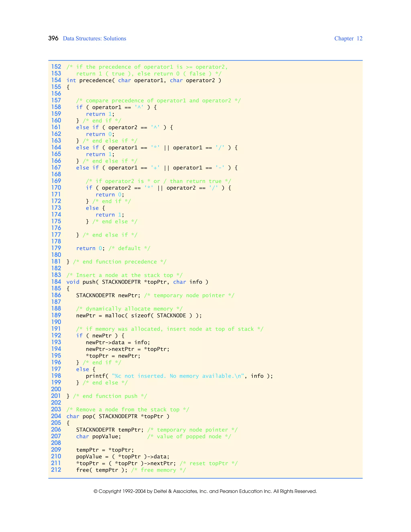Click the header 'Data Structures: Solutions'

click(x=95, y=39)
